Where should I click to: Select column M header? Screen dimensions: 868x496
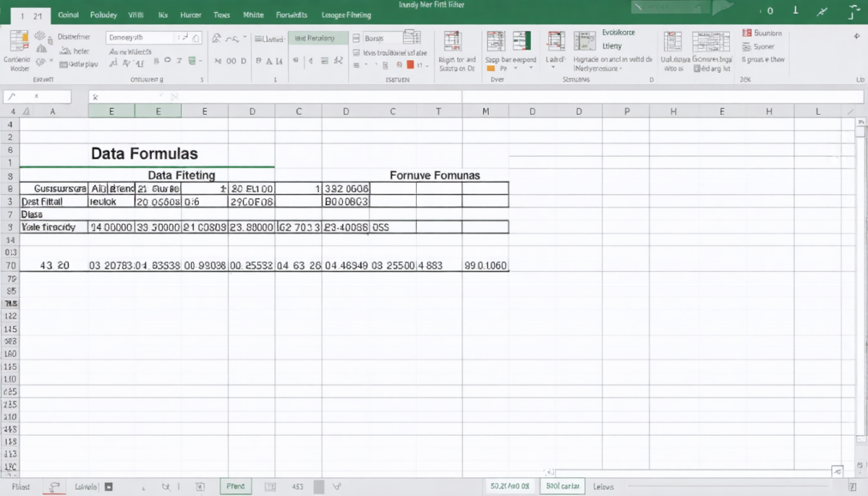click(x=485, y=111)
